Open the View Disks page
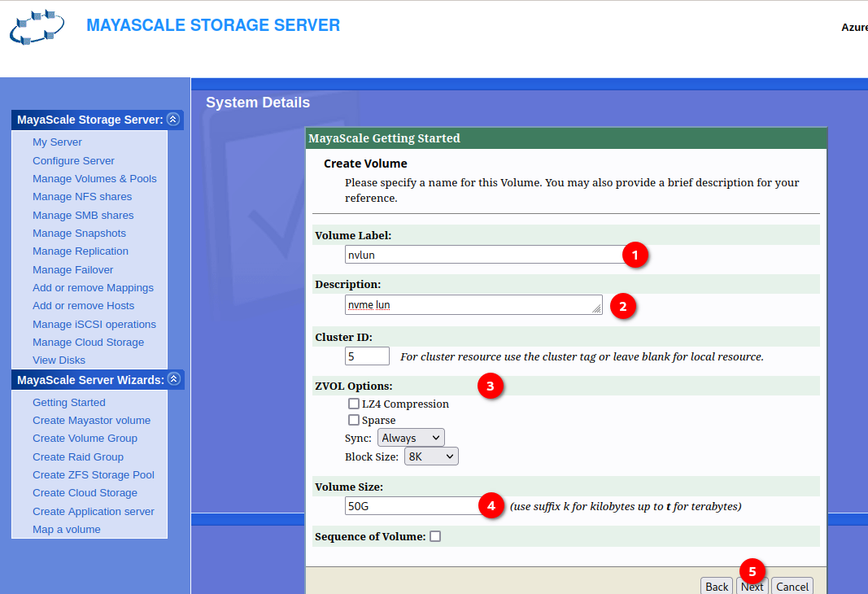868x594 pixels. 59,360
